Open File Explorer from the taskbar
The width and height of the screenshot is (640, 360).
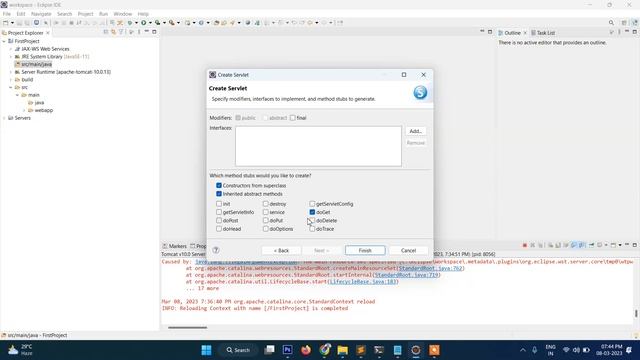[x=342, y=350]
